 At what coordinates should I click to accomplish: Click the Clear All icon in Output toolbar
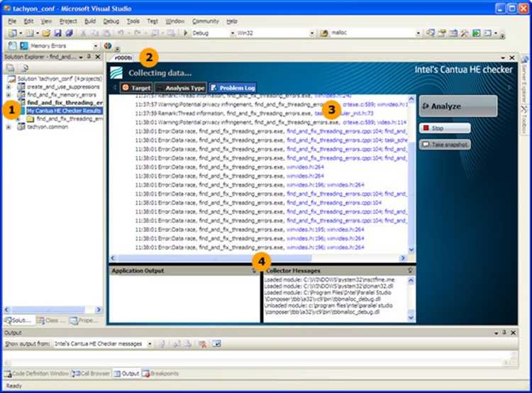coord(203,344)
